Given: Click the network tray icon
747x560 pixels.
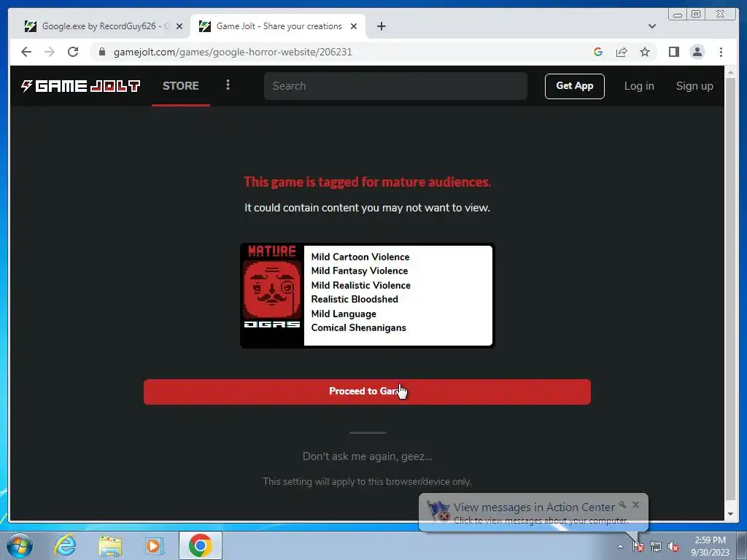Looking at the screenshot, I should click(x=656, y=546).
